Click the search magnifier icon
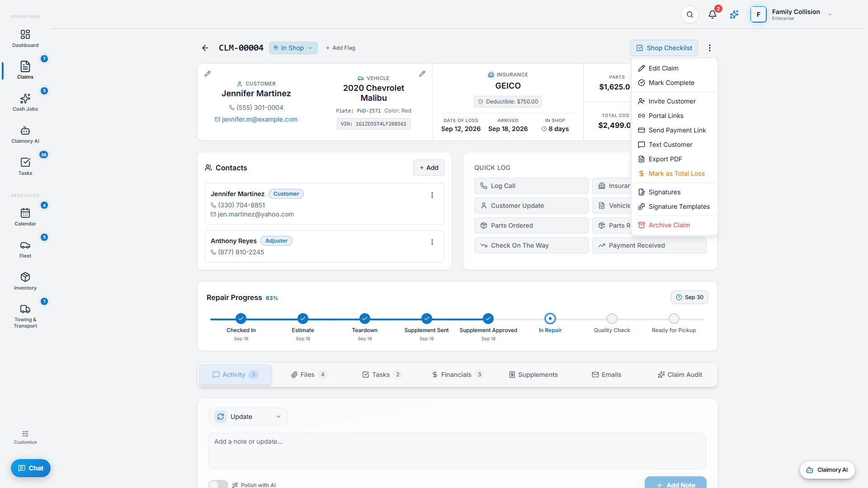The image size is (868, 488). 690,14
